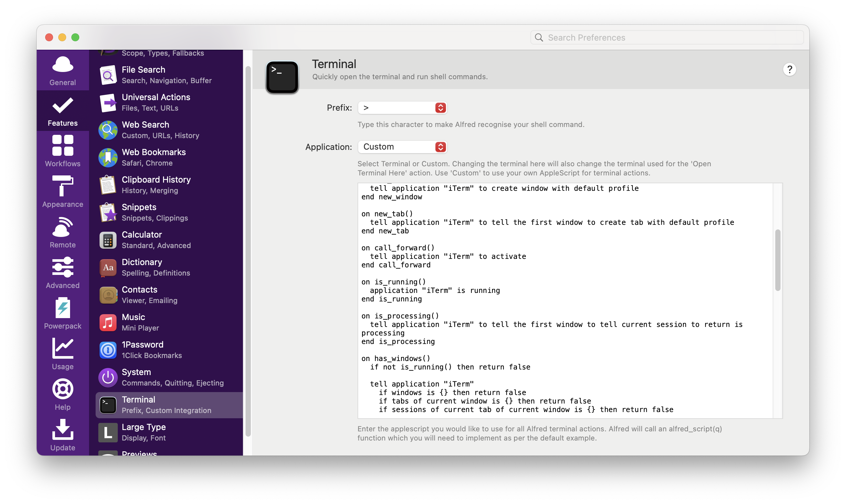Click the Clipboard History icon

click(x=108, y=185)
